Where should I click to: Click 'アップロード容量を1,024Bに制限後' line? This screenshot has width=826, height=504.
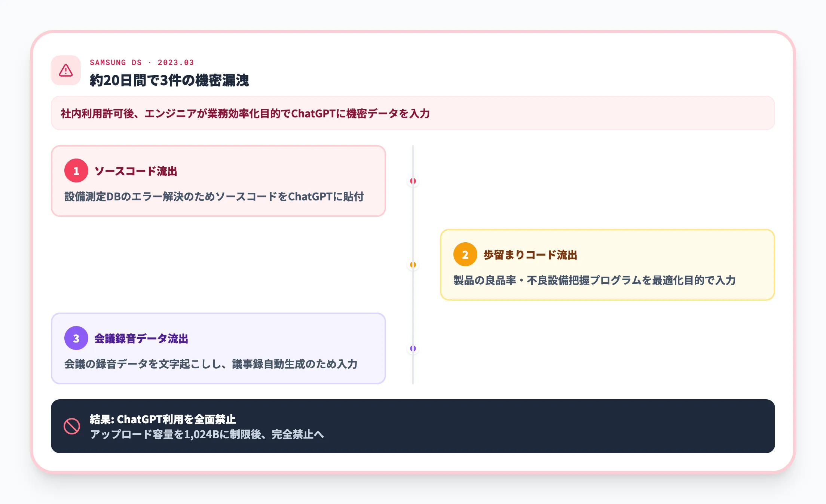(x=207, y=434)
